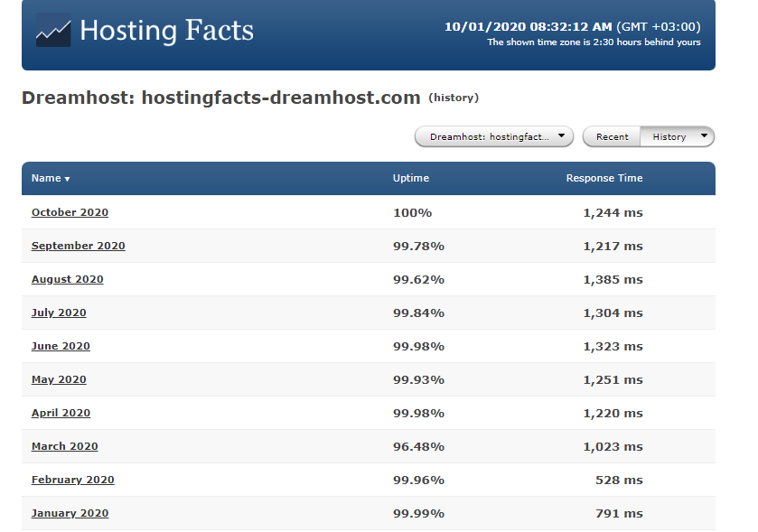758x532 pixels.
Task: Select the 1,251 ms response time
Action: (x=613, y=379)
